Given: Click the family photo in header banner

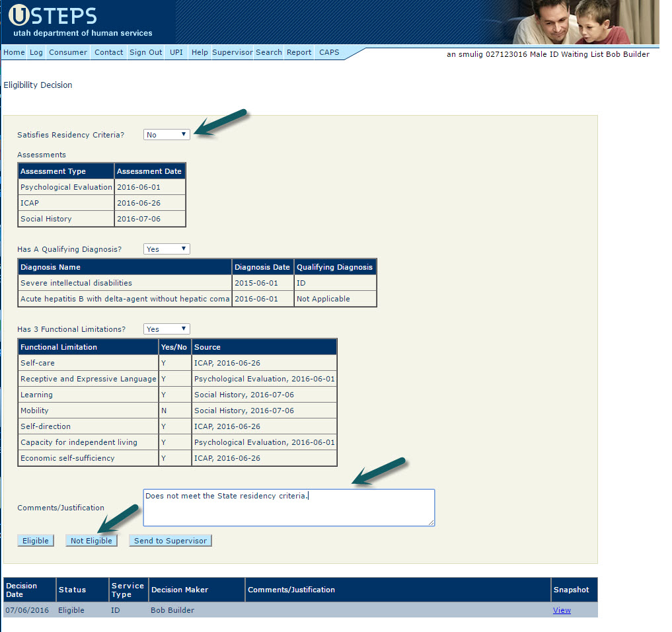Looking at the screenshot, I should point(581,22).
